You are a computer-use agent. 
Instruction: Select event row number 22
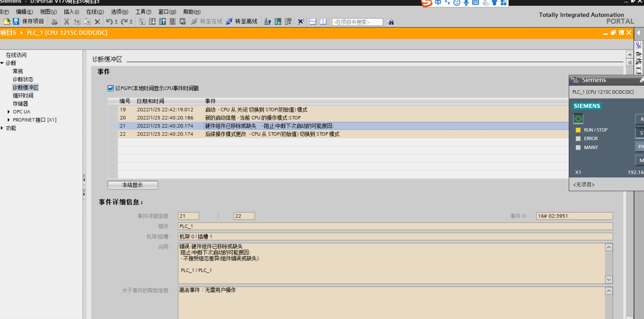tap(338, 134)
